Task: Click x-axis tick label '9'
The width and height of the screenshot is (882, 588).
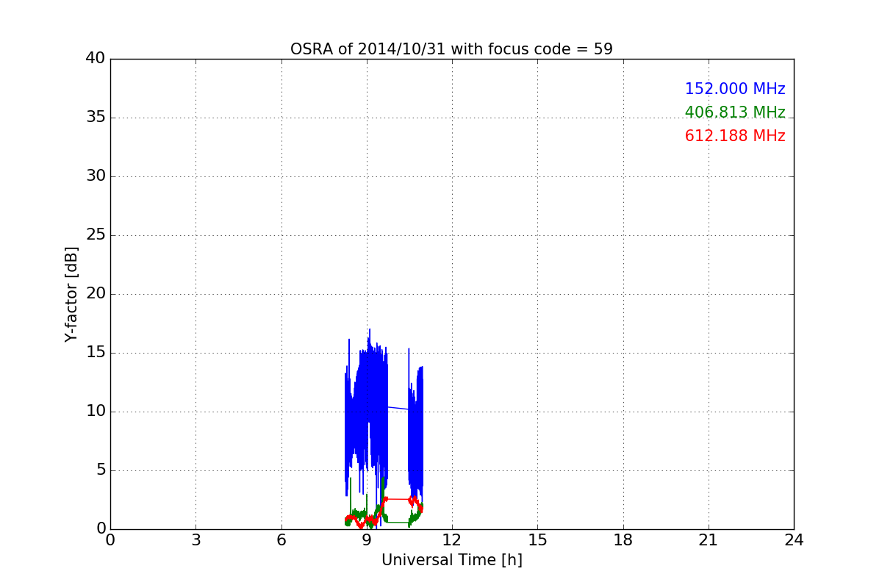Action: 367,540
